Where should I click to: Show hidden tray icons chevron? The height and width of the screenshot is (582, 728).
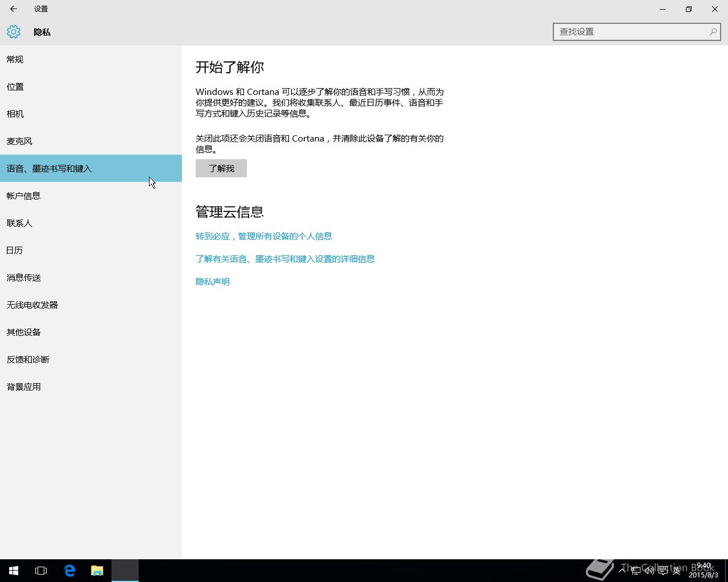[x=623, y=570]
